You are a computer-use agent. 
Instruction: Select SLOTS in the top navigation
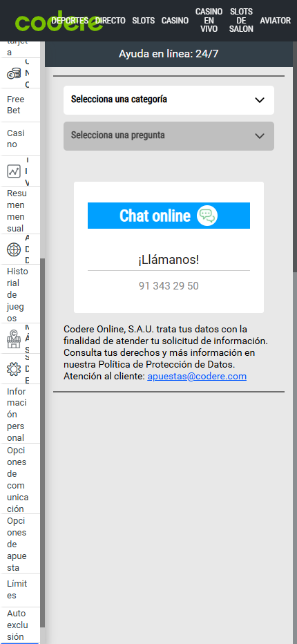point(144,21)
